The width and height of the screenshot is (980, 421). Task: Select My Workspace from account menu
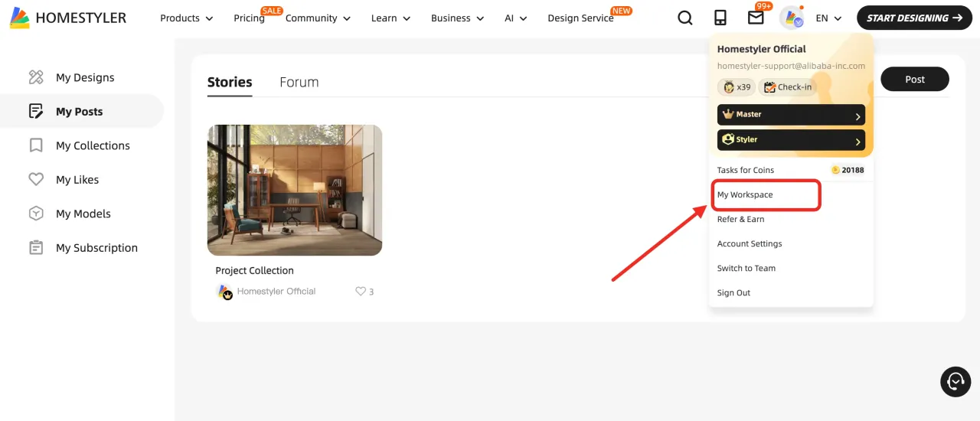tap(745, 194)
